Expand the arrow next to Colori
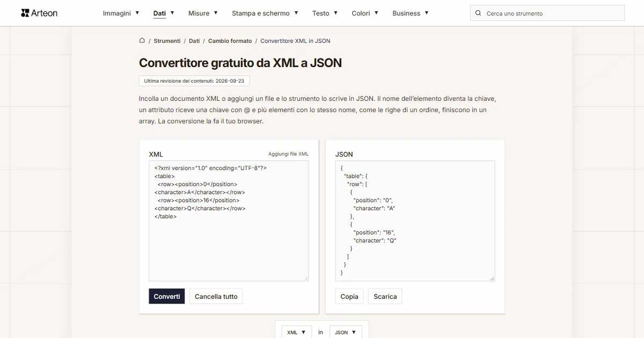Screen dimensions: 644x338 click(x=376, y=13)
